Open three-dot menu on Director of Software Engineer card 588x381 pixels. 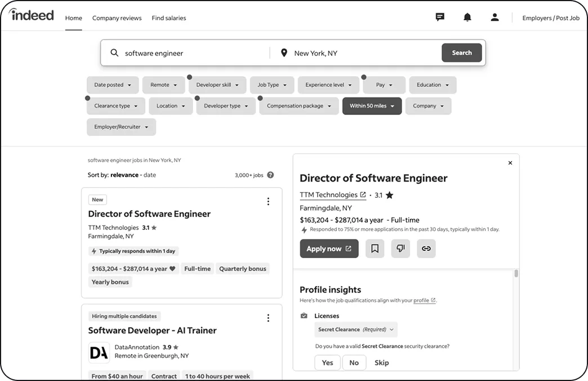[x=268, y=202]
